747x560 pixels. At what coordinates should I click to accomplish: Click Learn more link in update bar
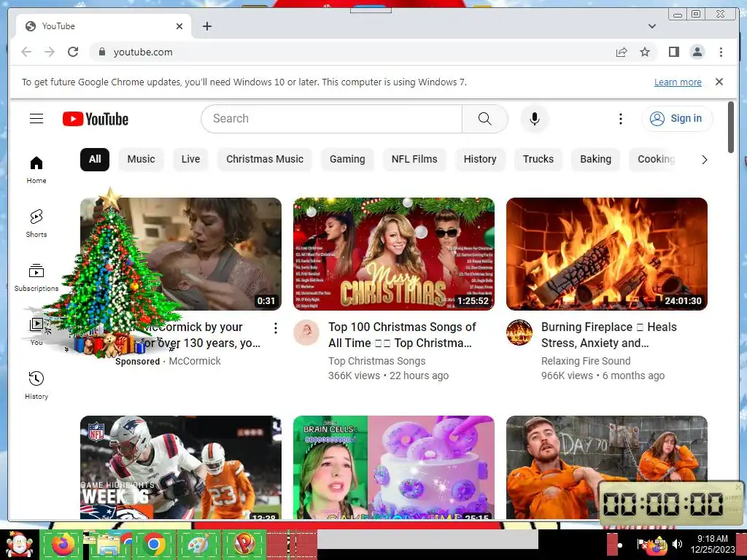pyautogui.click(x=678, y=82)
